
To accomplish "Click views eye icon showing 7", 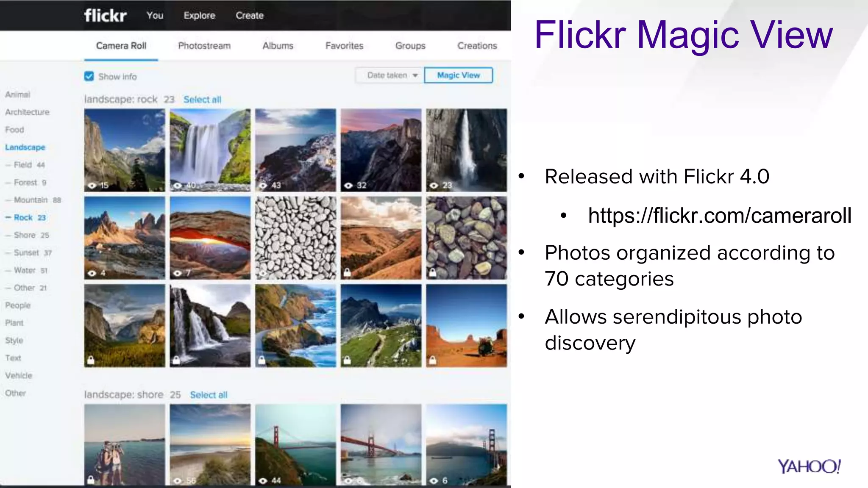I will [x=178, y=273].
